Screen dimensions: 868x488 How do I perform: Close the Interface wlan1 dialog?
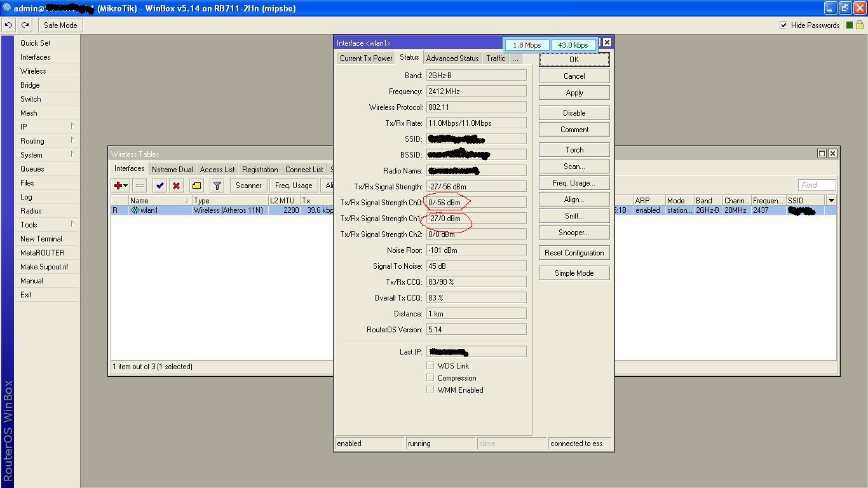[607, 42]
